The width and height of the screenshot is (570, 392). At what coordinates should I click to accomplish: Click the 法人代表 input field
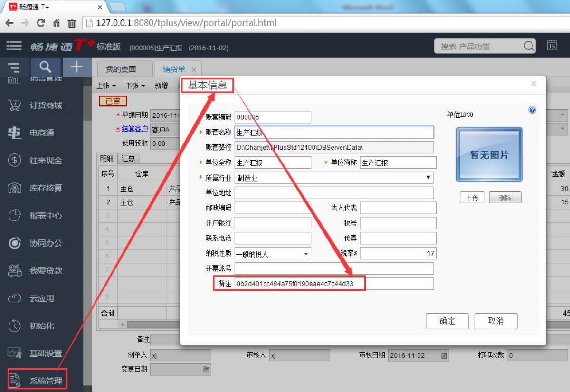(x=398, y=208)
